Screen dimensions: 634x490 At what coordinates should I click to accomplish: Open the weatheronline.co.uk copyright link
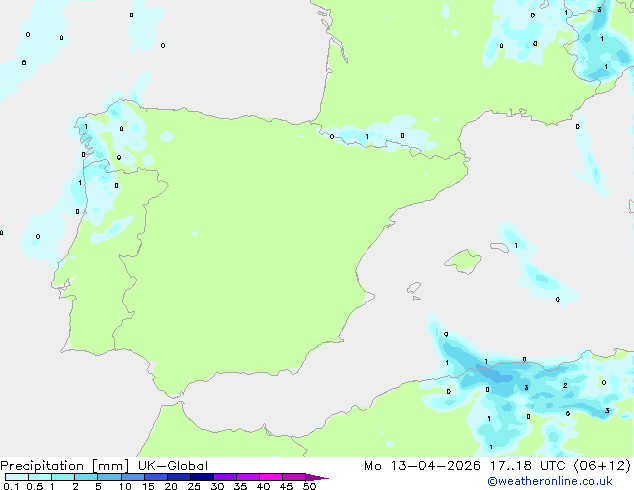[x=550, y=481]
